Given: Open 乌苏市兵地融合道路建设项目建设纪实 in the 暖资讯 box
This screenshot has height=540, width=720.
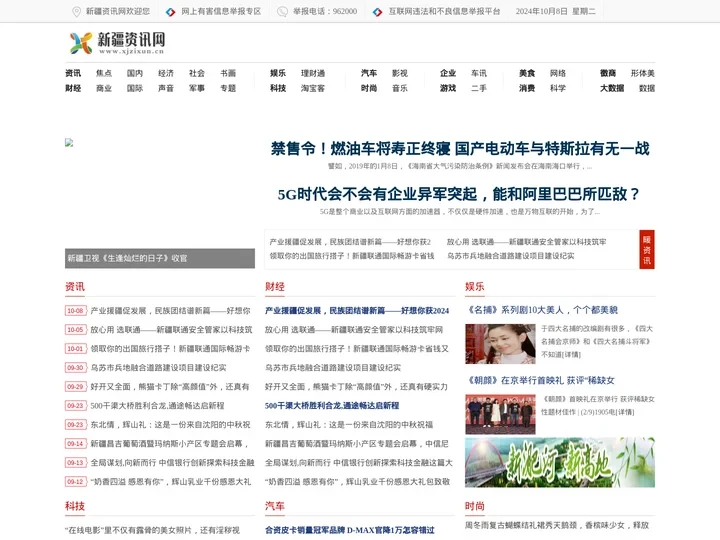Looking at the screenshot, I should tap(511, 256).
